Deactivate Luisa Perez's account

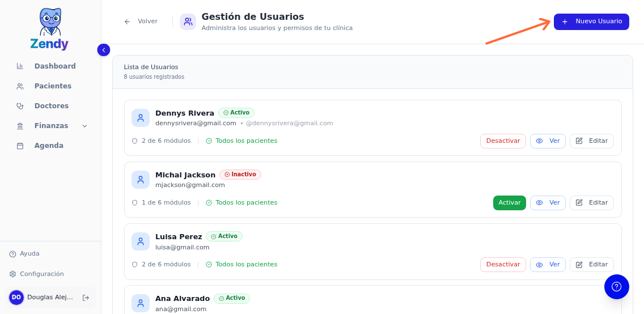click(503, 265)
